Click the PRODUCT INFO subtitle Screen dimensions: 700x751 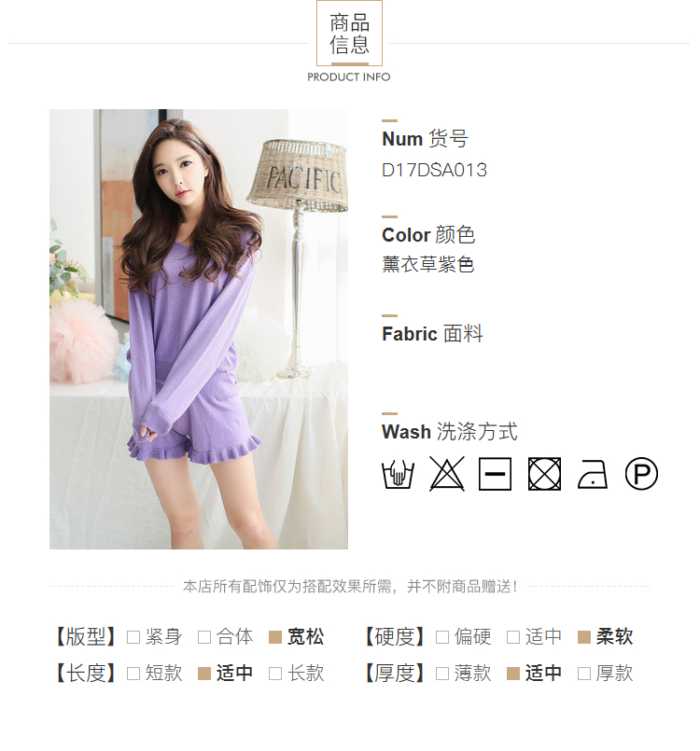click(349, 77)
